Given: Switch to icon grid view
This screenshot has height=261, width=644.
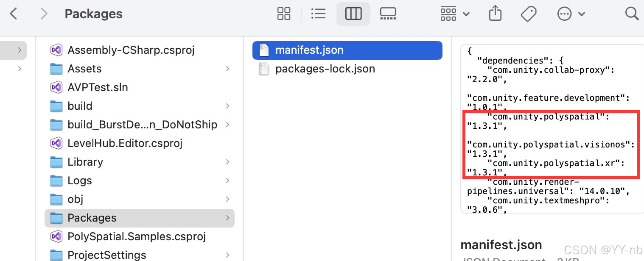Looking at the screenshot, I should [284, 14].
